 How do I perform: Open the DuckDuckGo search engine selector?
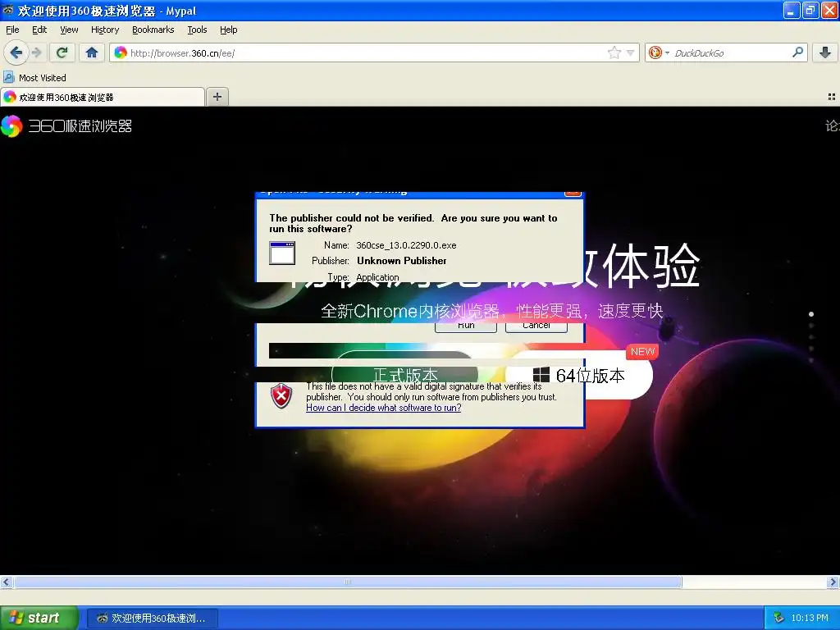659,52
